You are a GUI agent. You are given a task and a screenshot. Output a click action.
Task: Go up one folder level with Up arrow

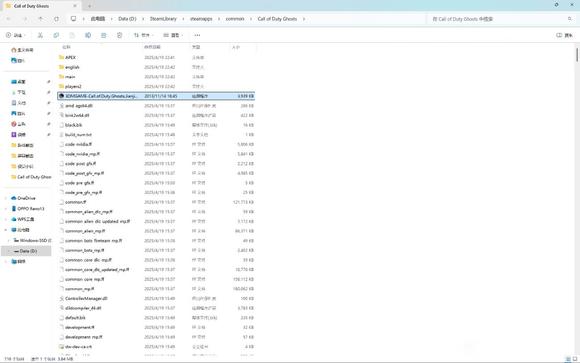40,19
